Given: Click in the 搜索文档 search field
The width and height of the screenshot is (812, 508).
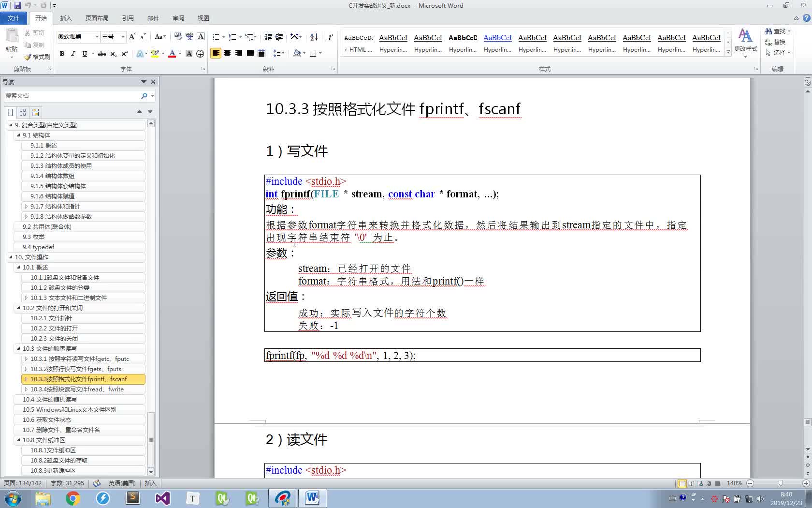Looking at the screenshot, I should pos(71,96).
